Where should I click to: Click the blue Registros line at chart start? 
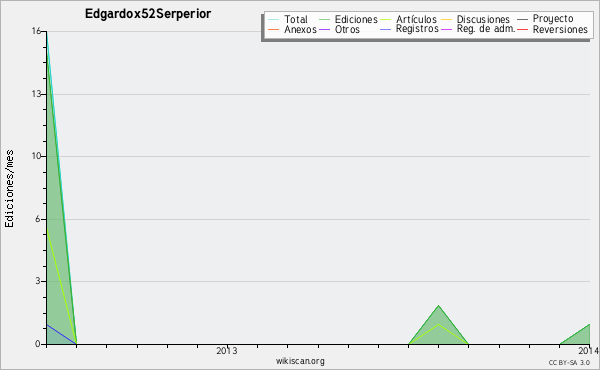click(x=61, y=334)
